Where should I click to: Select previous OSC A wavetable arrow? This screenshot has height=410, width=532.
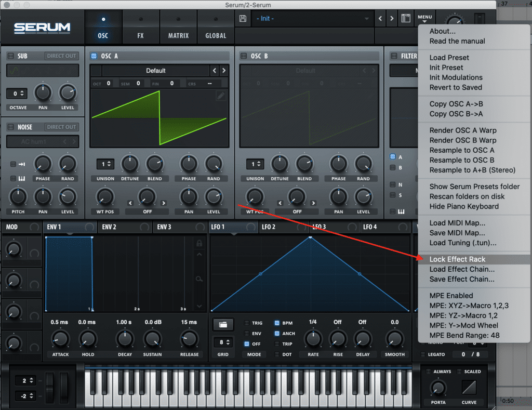pyautogui.click(x=215, y=71)
